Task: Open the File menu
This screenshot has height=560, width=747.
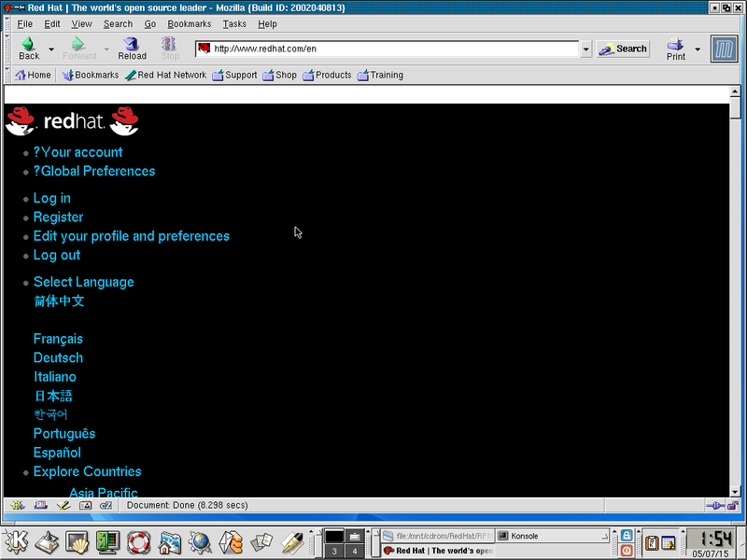Action: tap(25, 24)
